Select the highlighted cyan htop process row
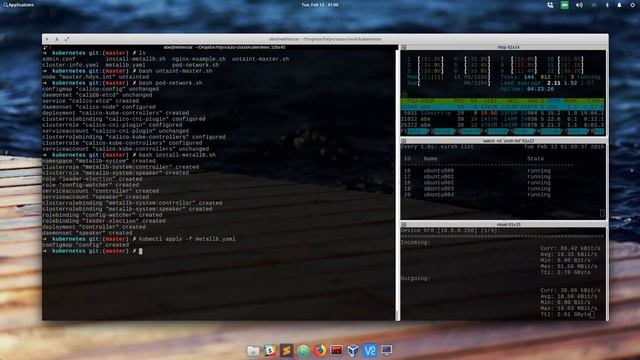Image resolution: width=640 pixels, height=360 pixels. 503,107
